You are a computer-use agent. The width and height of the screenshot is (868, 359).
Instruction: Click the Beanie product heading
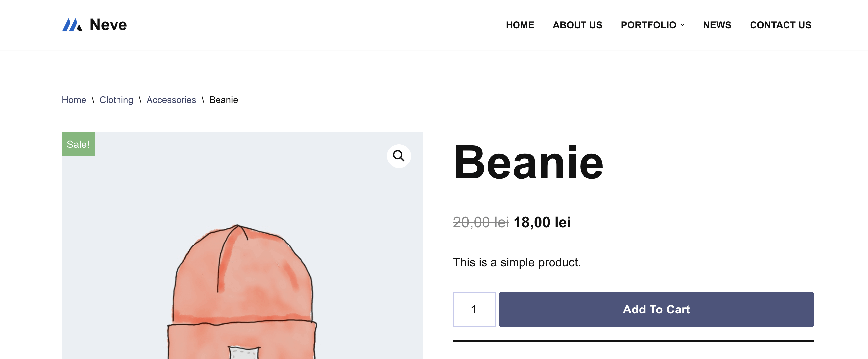pyautogui.click(x=528, y=162)
